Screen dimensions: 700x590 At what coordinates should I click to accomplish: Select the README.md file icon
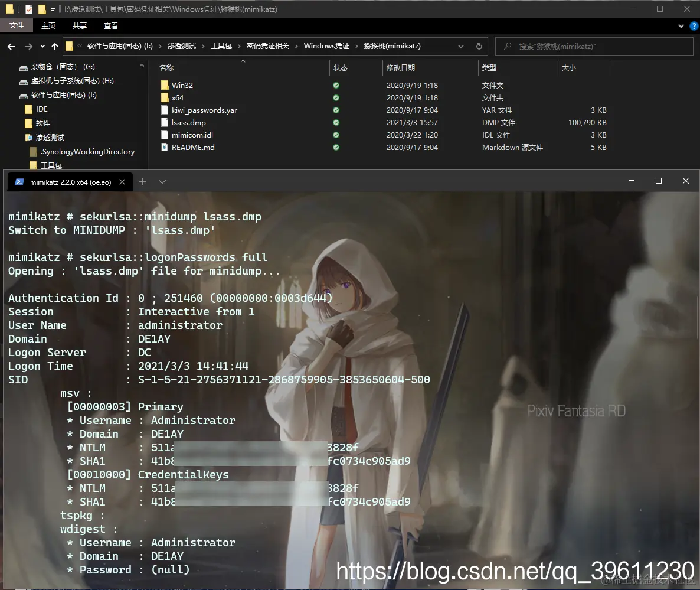pos(165,148)
